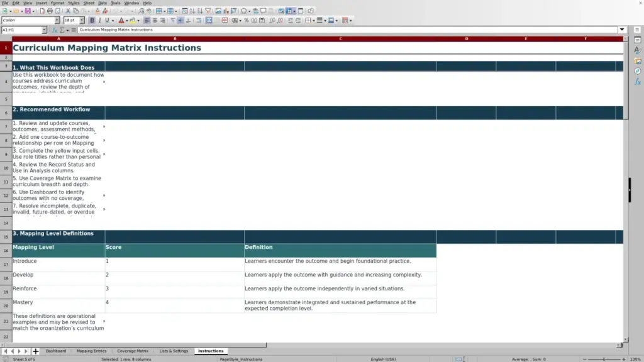Open Borders dropdown arrow
The image size is (644, 362).
[x=313, y=21]
